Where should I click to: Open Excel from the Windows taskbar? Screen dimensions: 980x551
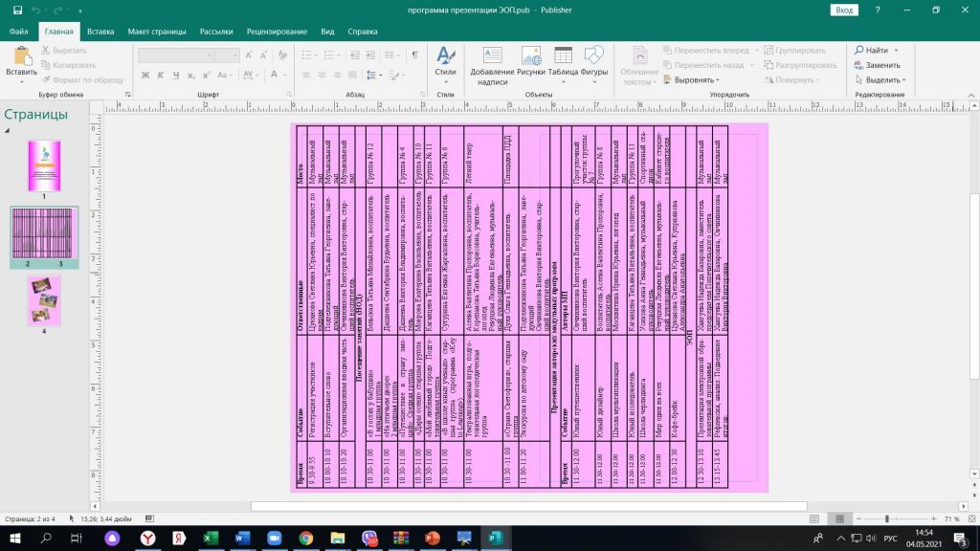(208, 539)
